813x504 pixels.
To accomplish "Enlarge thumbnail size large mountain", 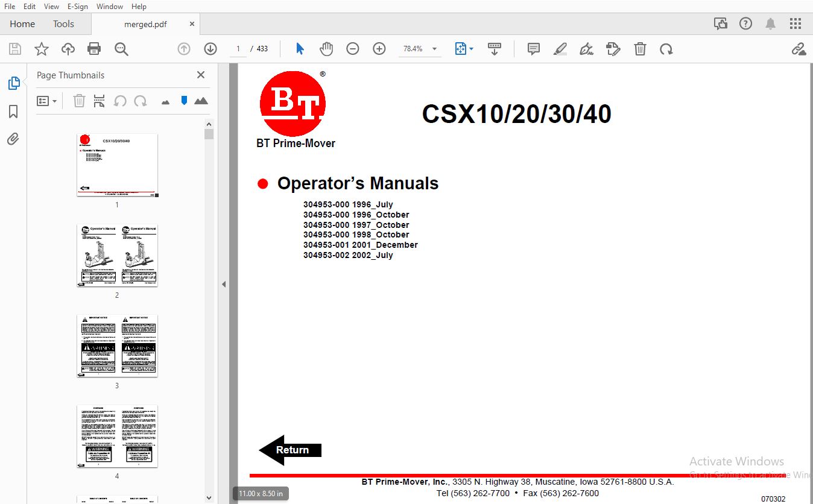I will pyautogui.click(x=201, y=101).
